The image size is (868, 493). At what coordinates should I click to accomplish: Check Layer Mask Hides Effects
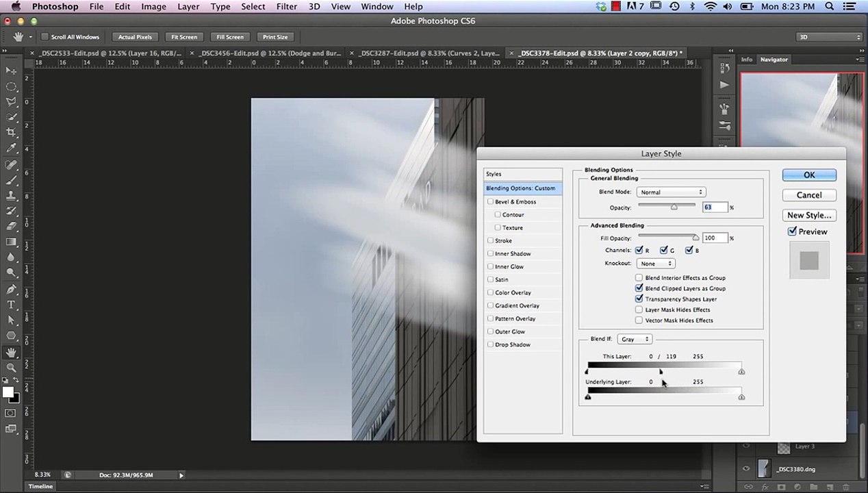(x=639, y=310)
